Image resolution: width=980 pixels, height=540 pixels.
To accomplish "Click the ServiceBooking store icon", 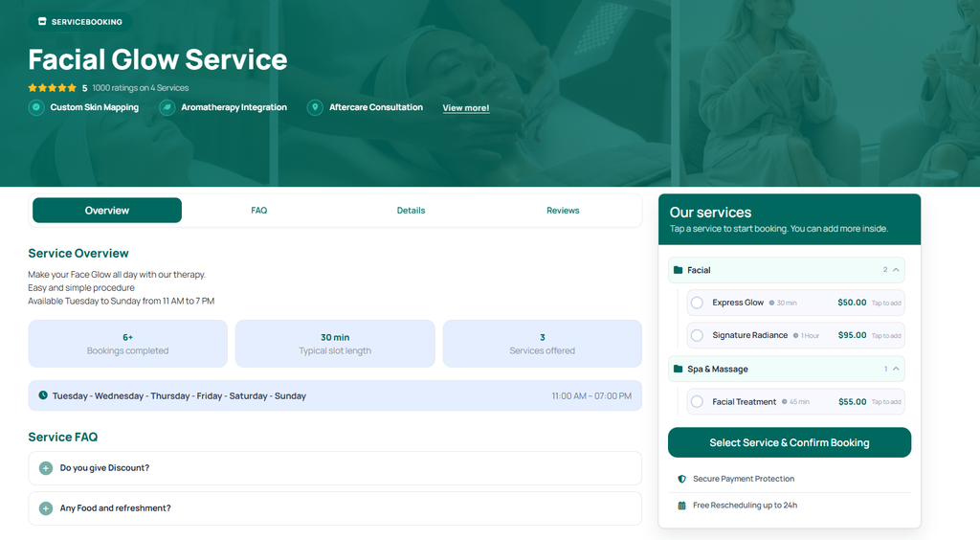I will 42,21.
